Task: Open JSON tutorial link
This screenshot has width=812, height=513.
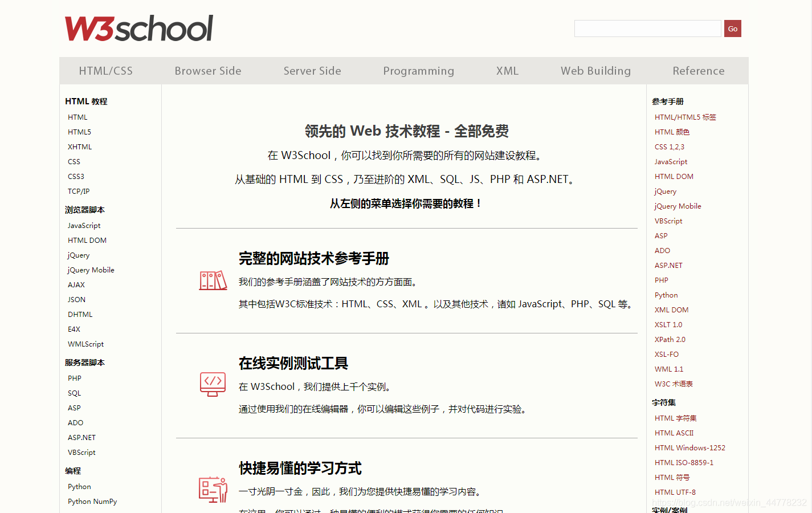Action: tap(76, 299)
